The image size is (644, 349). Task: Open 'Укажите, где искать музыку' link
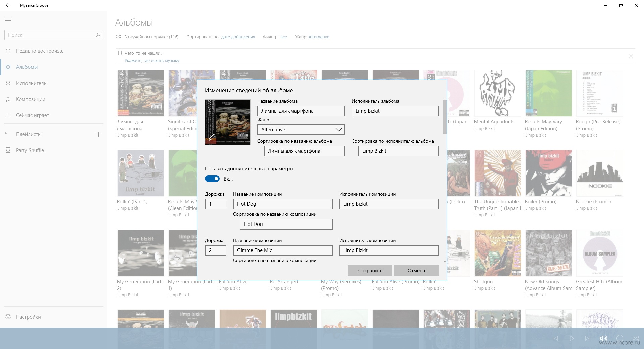coord(152,61)
